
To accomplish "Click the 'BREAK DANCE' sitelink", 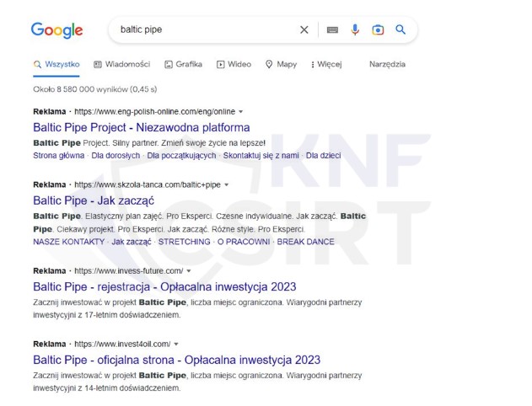I will coord(305,242).
